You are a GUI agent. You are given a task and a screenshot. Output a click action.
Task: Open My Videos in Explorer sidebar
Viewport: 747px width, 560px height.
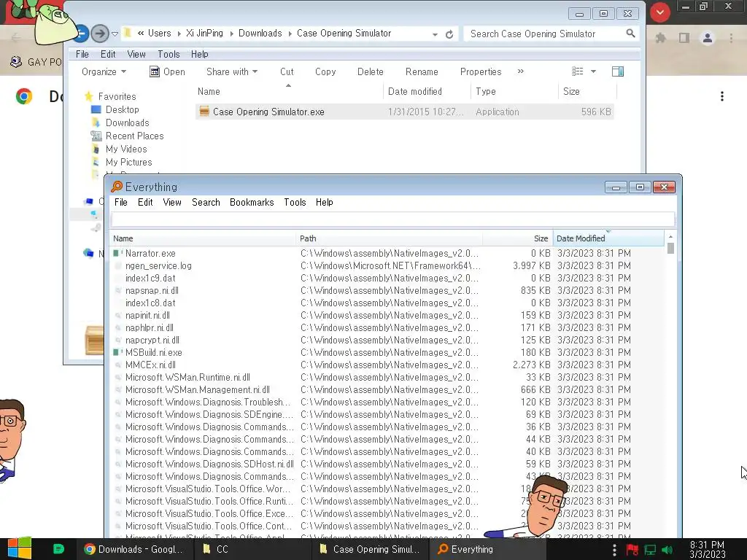[x=125, y=149]
